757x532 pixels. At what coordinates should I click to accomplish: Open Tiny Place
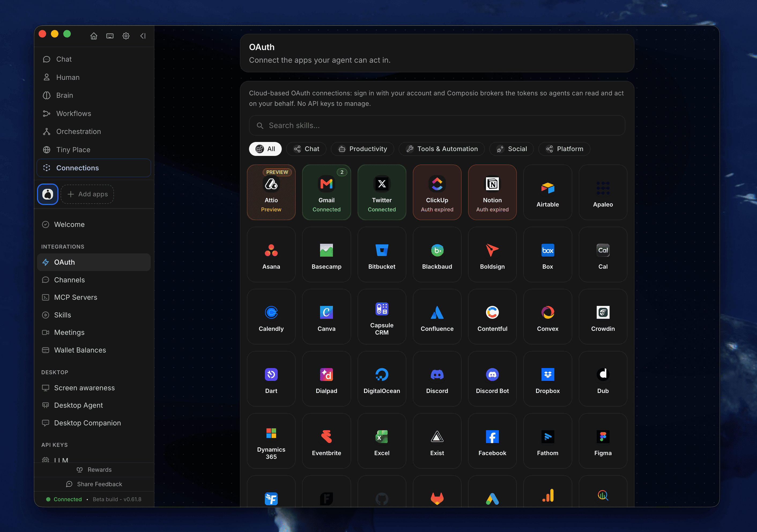(x=94, y=149)
